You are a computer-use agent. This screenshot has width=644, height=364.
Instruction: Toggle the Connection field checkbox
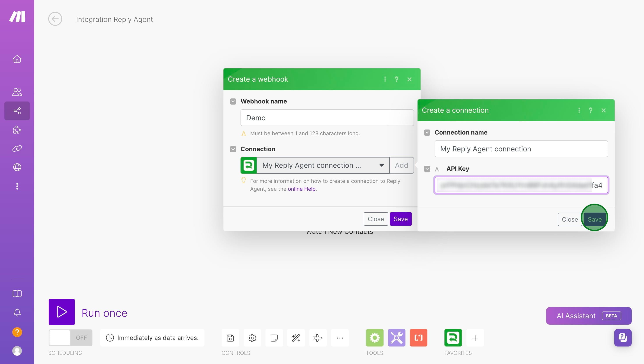coord(233,149)
